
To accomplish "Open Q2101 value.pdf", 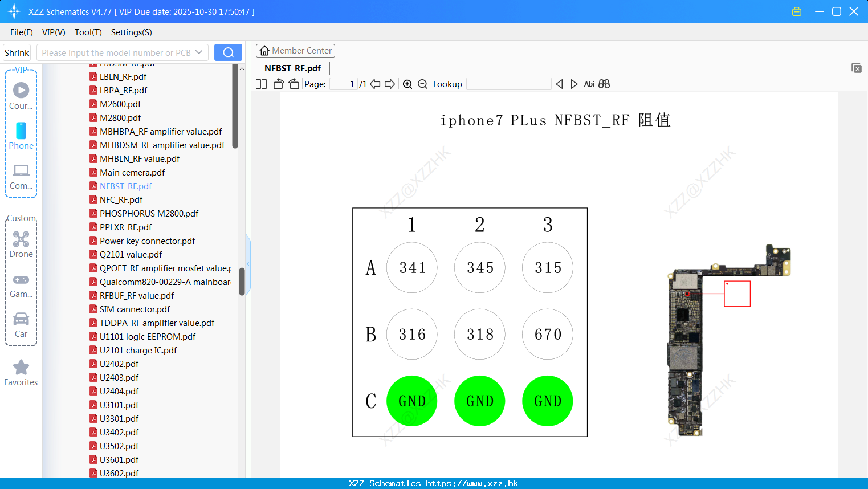I will (x=131, y=254).
